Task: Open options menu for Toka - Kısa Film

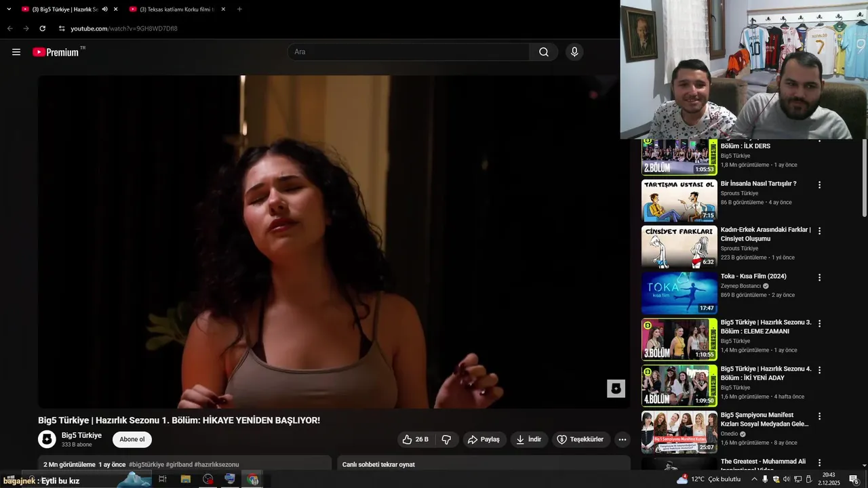Action: point(819,278)
